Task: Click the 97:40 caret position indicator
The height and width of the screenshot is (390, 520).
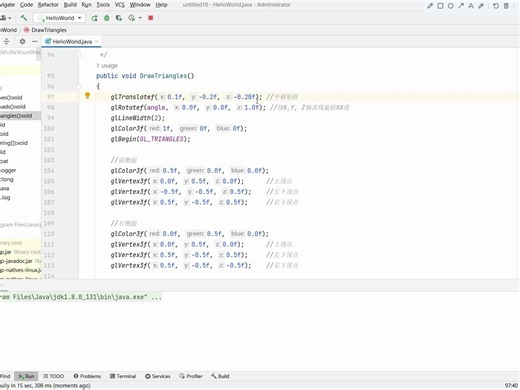Action: 511,386
